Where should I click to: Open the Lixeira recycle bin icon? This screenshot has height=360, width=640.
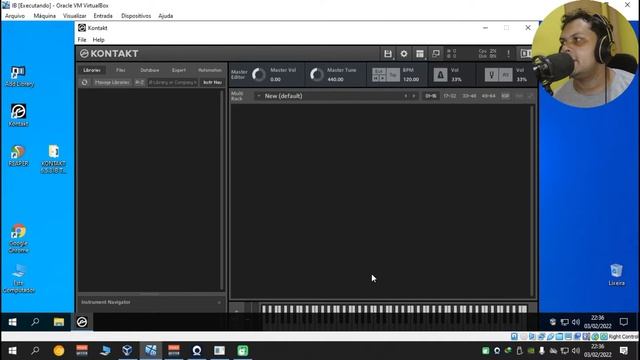(616, 274)
